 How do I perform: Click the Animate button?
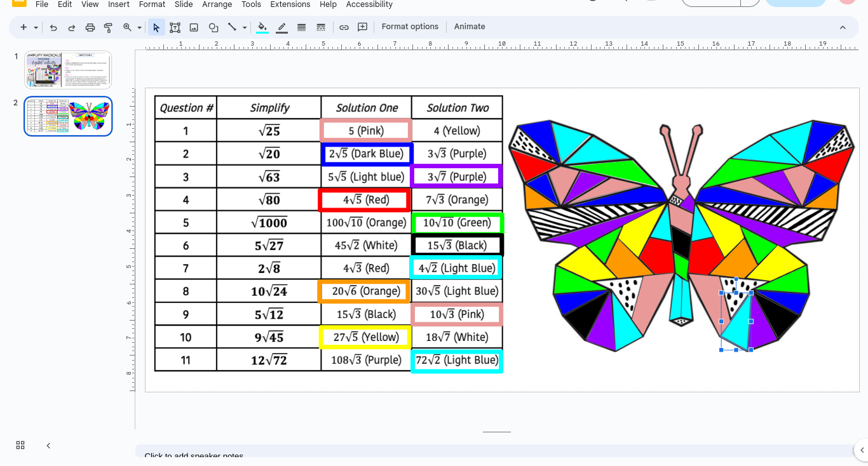[x=470, y=27]
